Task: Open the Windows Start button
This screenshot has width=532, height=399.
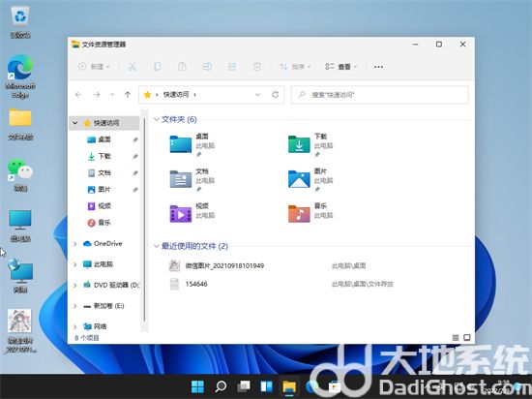Action: coord(197,386)
